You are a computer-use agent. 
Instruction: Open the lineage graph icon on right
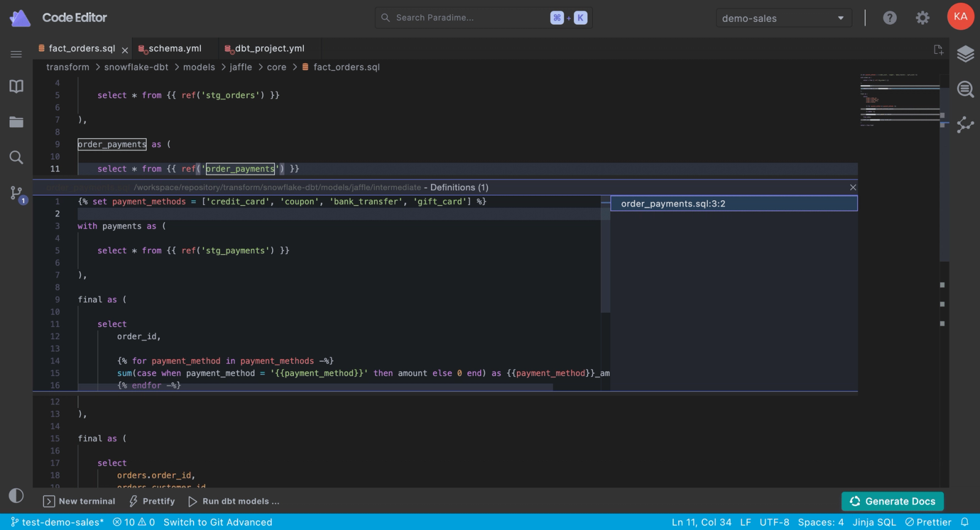[965, 124]
